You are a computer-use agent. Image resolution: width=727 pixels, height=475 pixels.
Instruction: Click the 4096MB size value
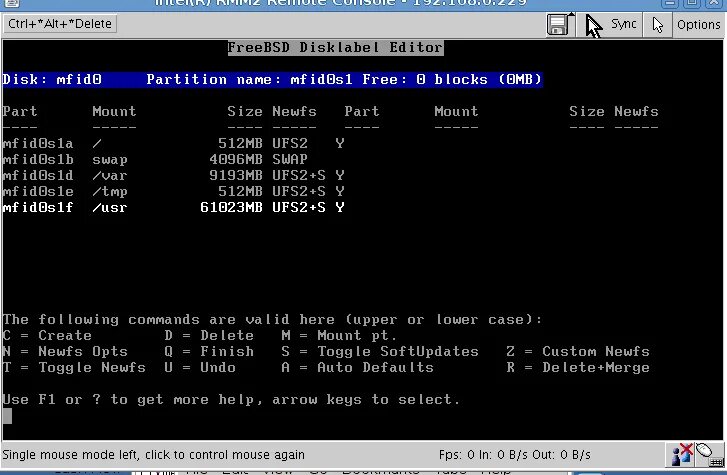pos(236,160)
